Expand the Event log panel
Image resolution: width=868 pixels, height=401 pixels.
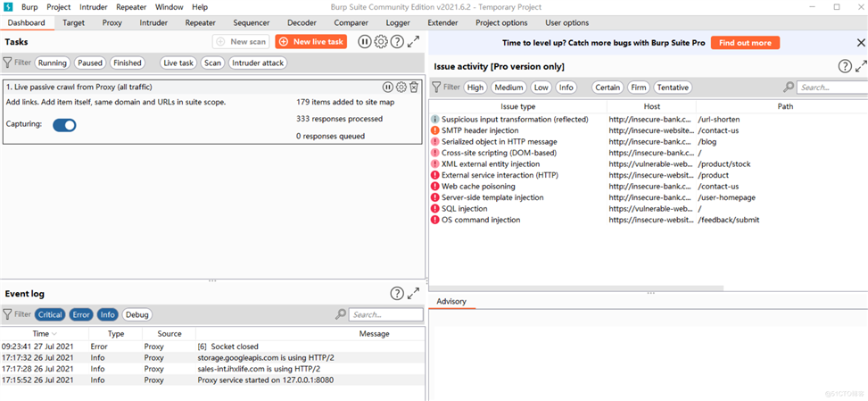pyautogui.click(x=414, y=294)
